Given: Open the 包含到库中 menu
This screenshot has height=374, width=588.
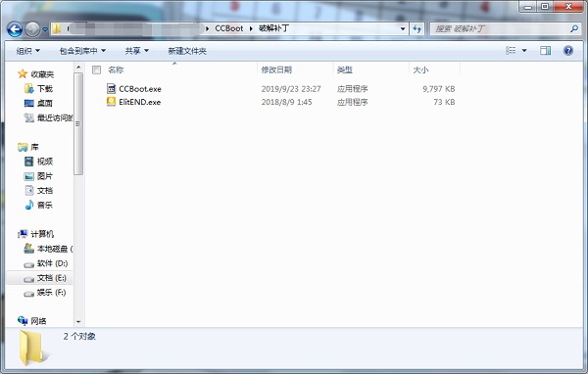Looking at the screenshot, I should tap(82, 51).
